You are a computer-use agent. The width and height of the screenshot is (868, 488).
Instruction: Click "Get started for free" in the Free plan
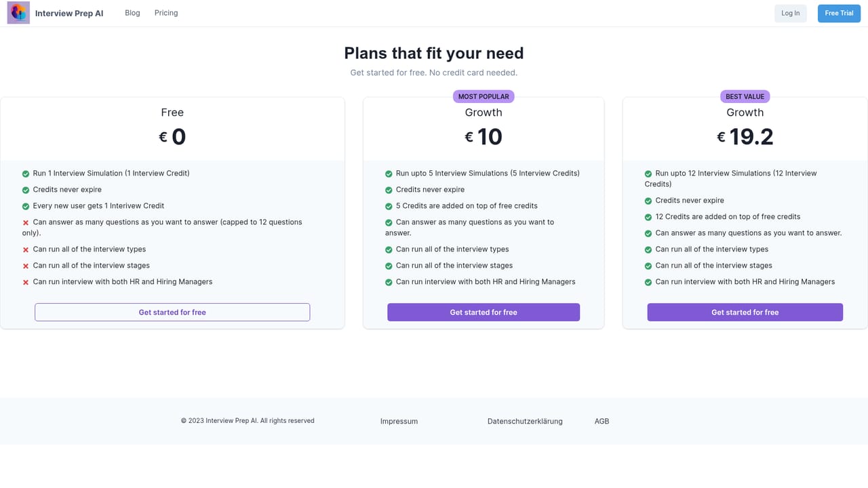pos(172,312)
